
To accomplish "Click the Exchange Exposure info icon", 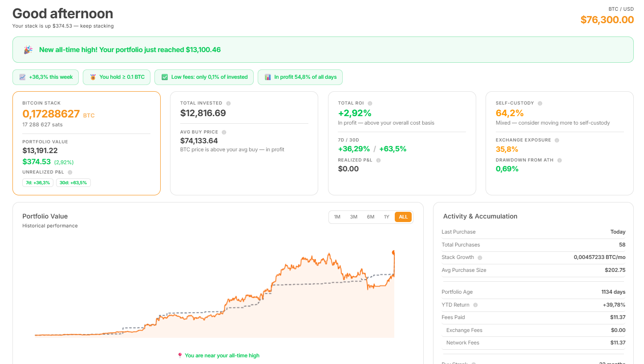I will (x=557, y=140).
